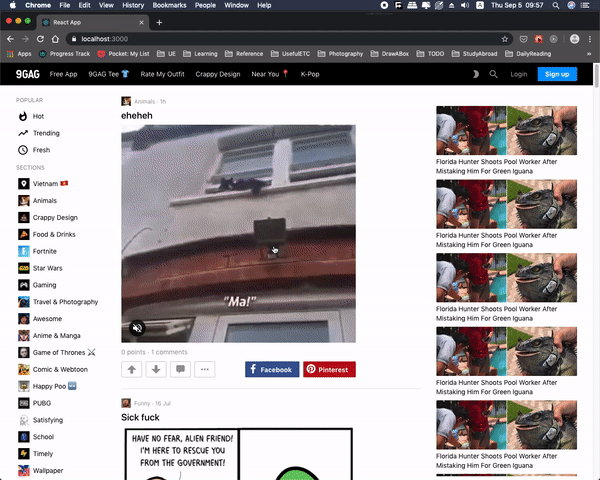Toggle dark mode moon icon

click(476, 74)
